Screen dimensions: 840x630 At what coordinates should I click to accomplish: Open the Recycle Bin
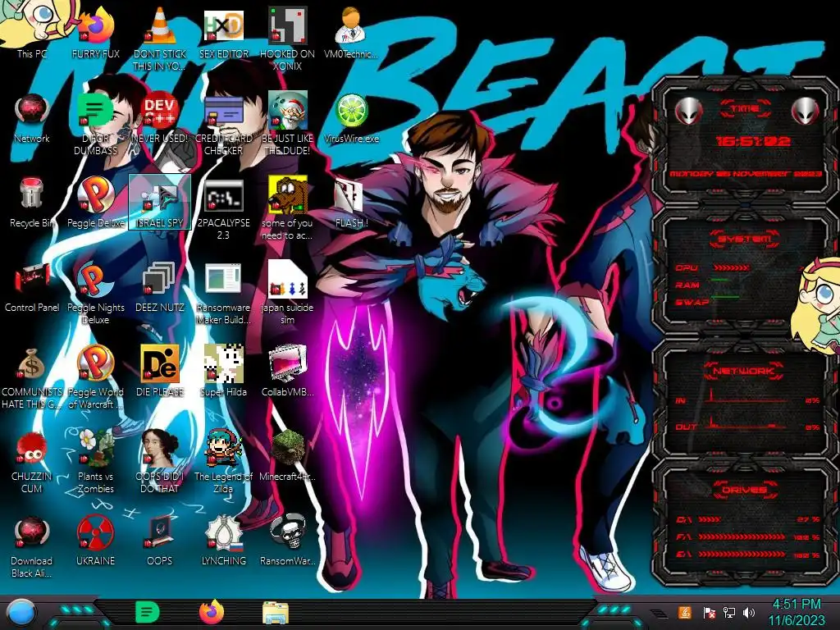coord(32,202)
